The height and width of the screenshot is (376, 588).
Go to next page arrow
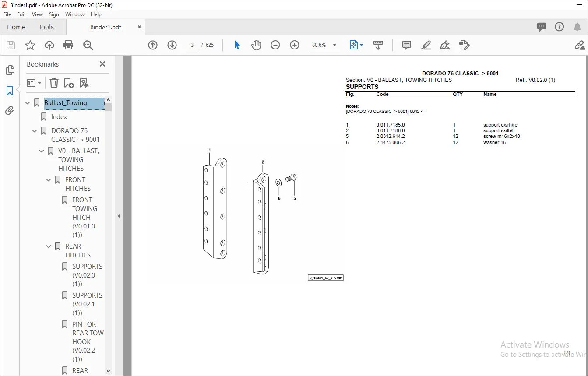click(172, 45)
